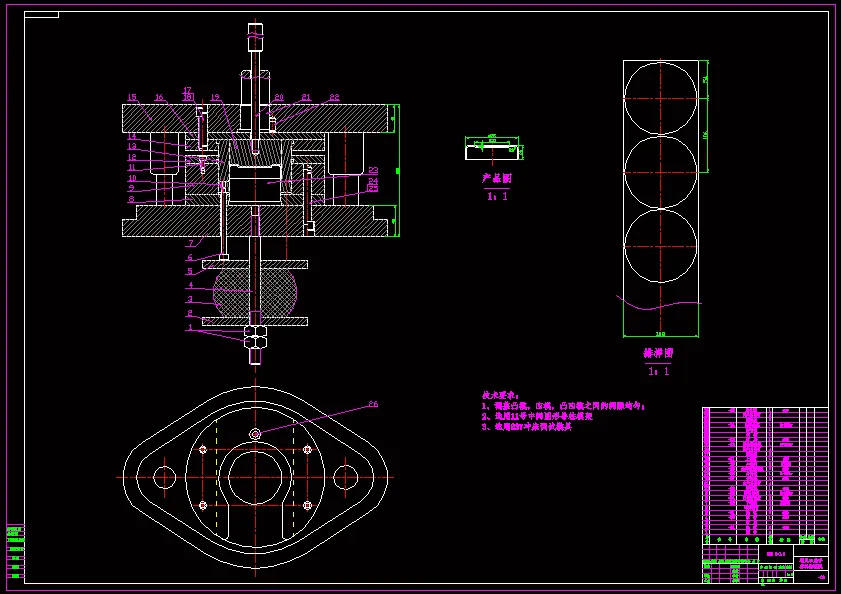841x594 pixels.
Task: Select technical requirement line 1 text
Action: [563, 406]
